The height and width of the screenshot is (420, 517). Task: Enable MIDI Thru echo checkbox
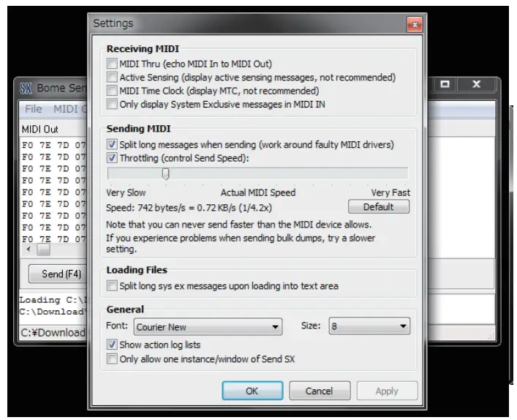click(112, 63)
